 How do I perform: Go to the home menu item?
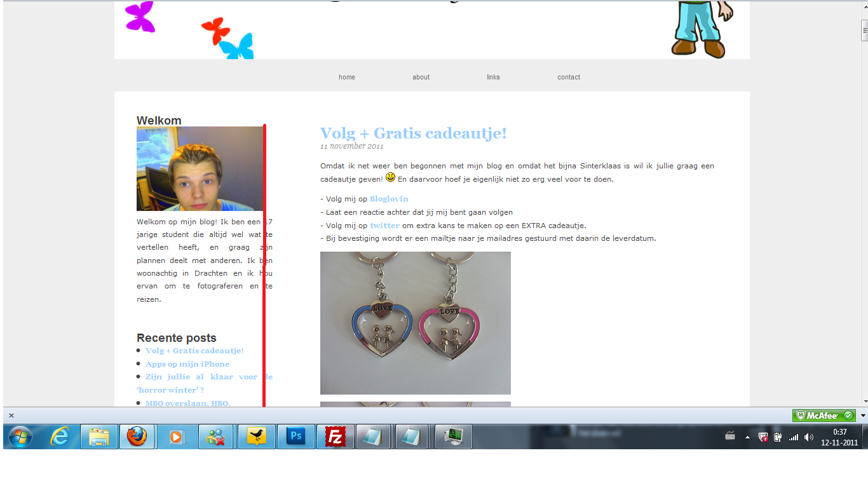point(347,77)
